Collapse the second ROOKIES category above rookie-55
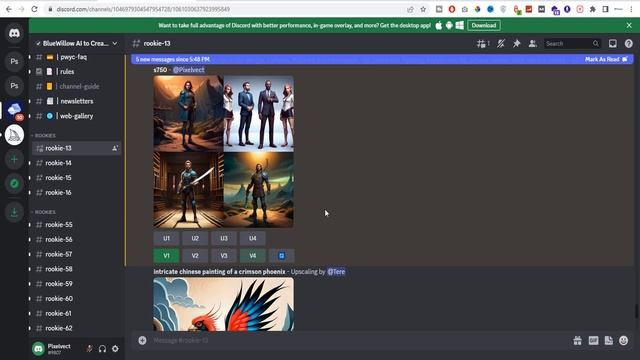This screenshot has height=360, width=640. point(44,212)
